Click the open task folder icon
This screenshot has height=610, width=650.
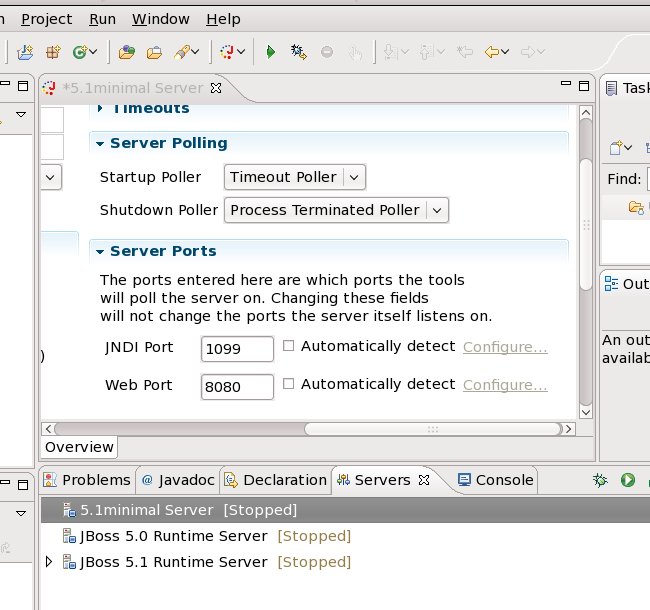click(154, 53)
